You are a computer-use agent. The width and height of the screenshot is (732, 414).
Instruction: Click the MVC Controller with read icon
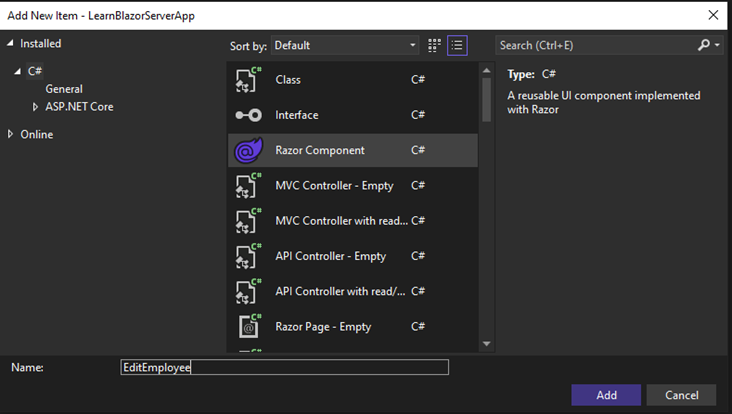click(248, 221)
